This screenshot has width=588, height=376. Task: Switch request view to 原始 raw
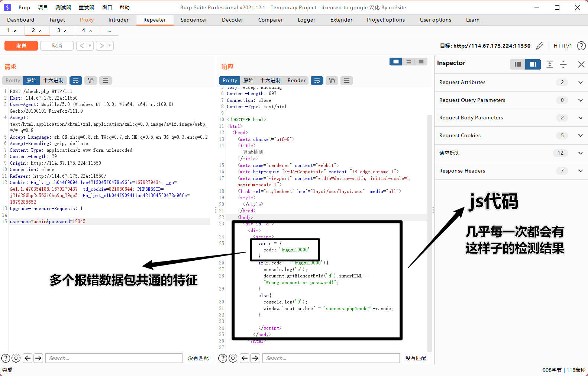(31, 80)
